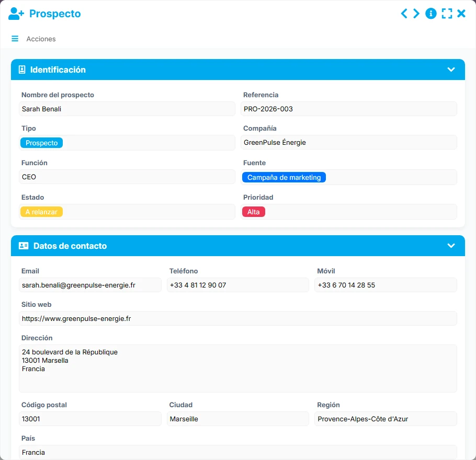Click the Prospecto user-plus icon
Image resolution: width=476 pixels, height=460 pixels.
point(16,14)
